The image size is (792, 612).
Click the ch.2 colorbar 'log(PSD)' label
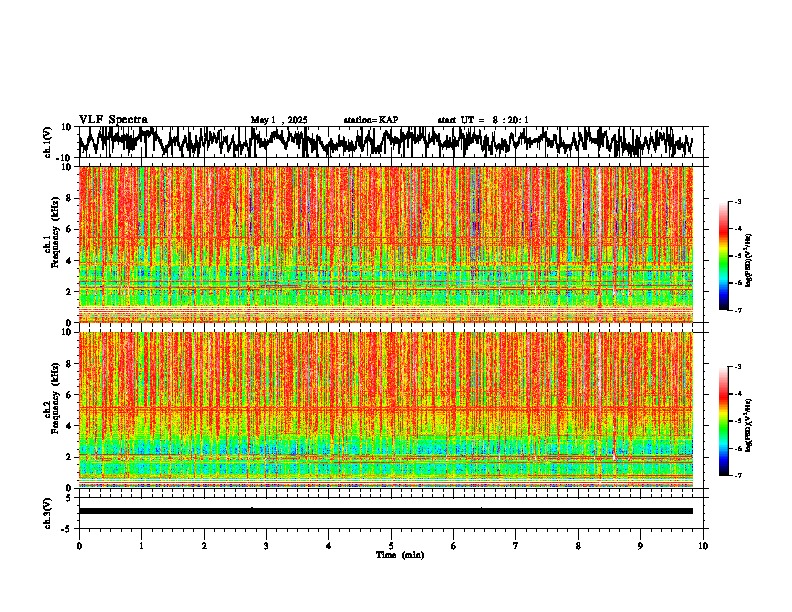(x=748, y=425)
